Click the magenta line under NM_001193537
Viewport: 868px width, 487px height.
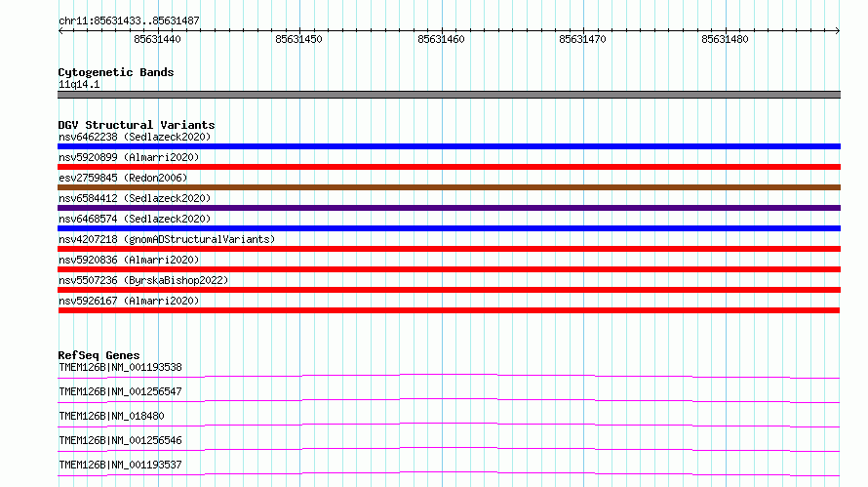(x=449, y=473)
